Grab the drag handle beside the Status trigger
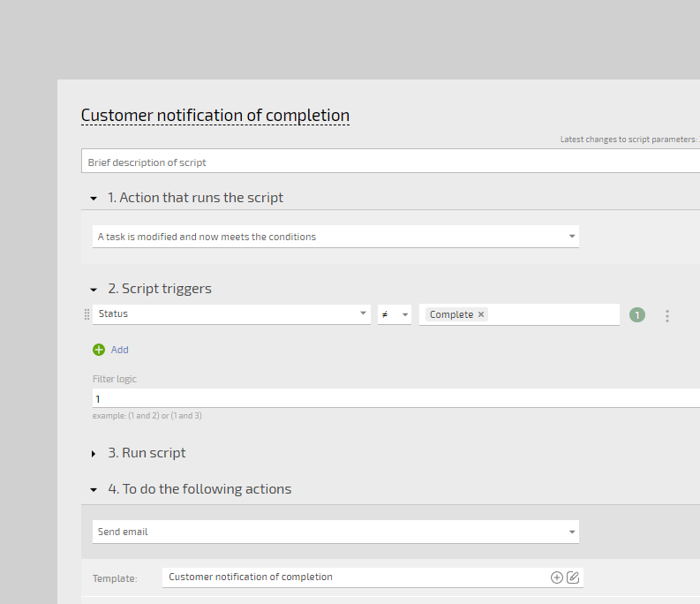This screenshot has width=700, height=604. point(87,314)
